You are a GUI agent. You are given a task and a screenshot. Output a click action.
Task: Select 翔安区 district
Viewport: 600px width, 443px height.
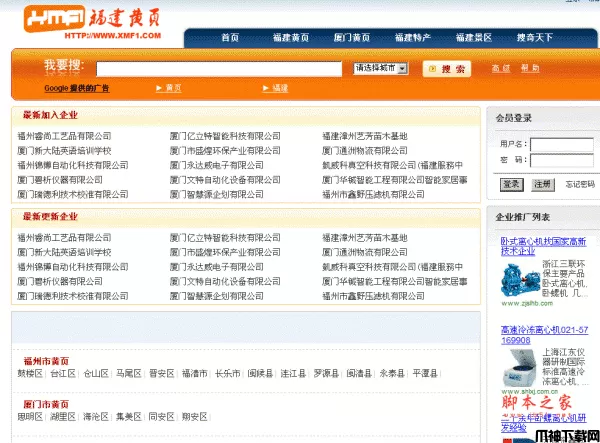pyautogui.click(x=195, y=417)
